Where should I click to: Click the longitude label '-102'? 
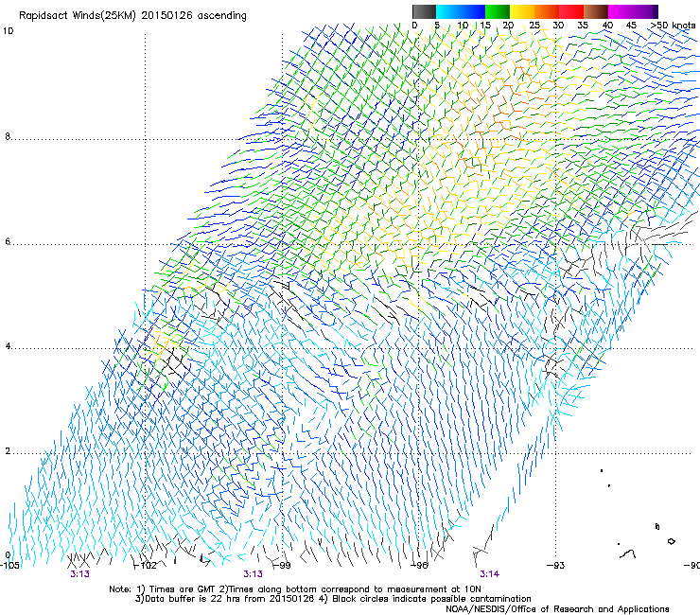147,566
